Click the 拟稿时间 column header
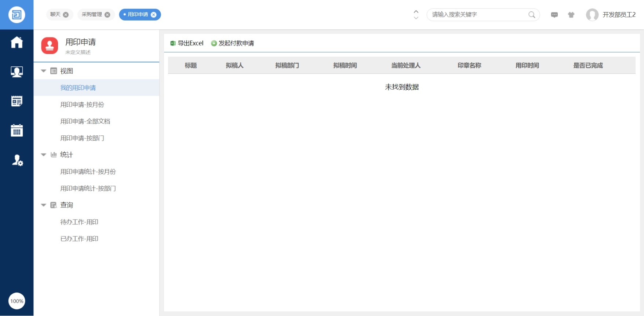The image size is (644, 316). coord(345,65)
